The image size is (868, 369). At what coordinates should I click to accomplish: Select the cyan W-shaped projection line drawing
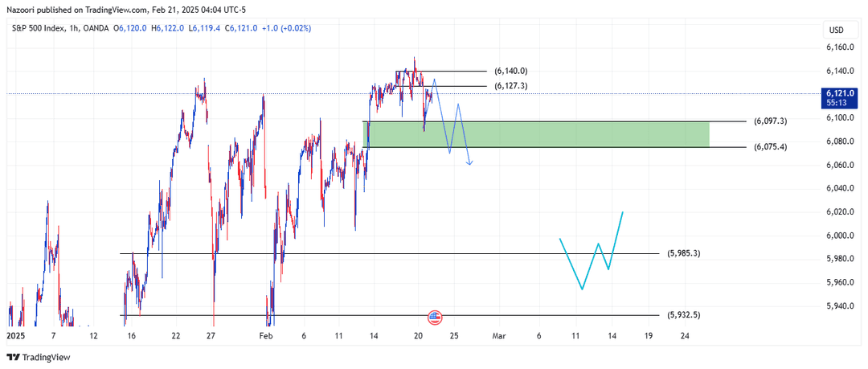click(592, 252)
